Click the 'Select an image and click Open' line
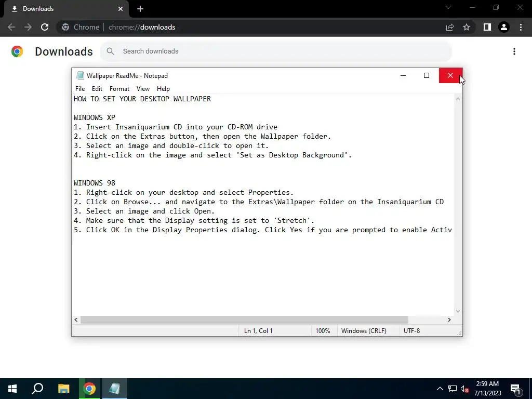532x399 pixels. pos(144,211)
